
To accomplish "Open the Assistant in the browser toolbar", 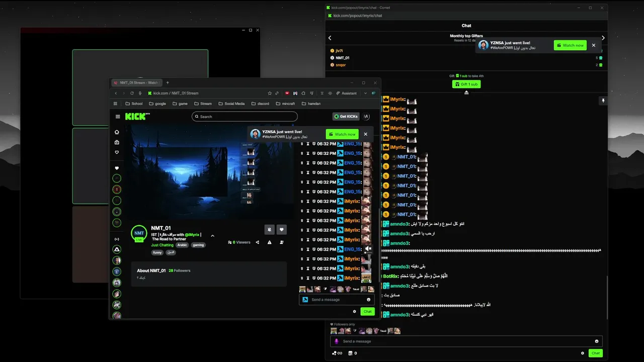I will 346,93.
